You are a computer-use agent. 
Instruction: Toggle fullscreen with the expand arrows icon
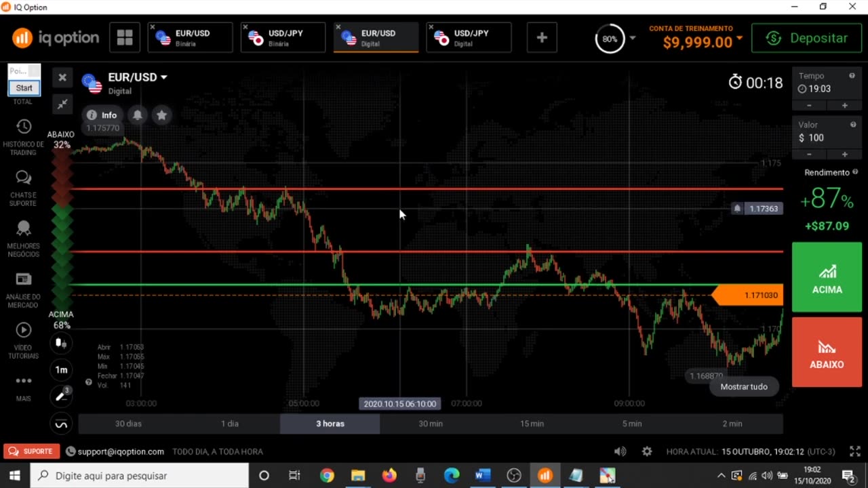tap(854, 451)
